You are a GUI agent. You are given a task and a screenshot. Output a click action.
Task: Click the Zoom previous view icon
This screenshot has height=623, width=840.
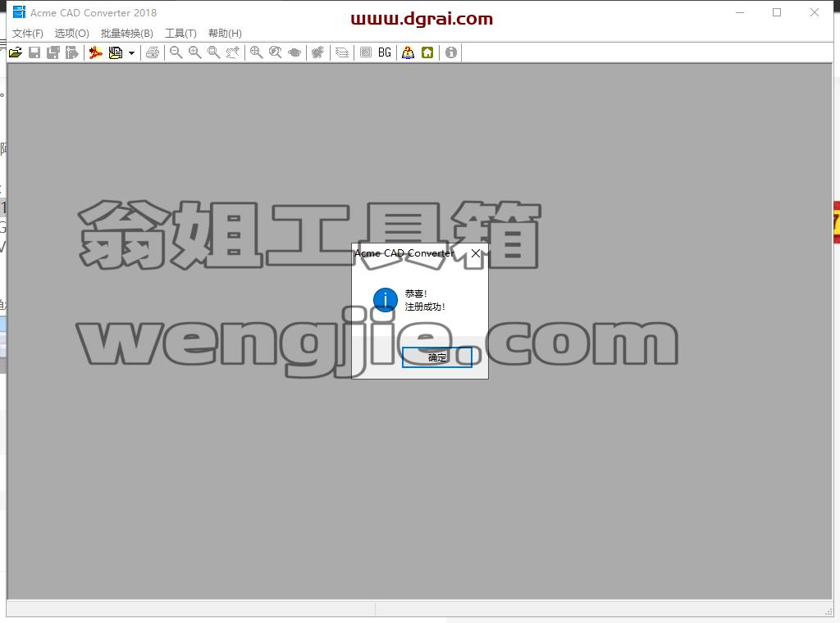[x=276, y=52]
